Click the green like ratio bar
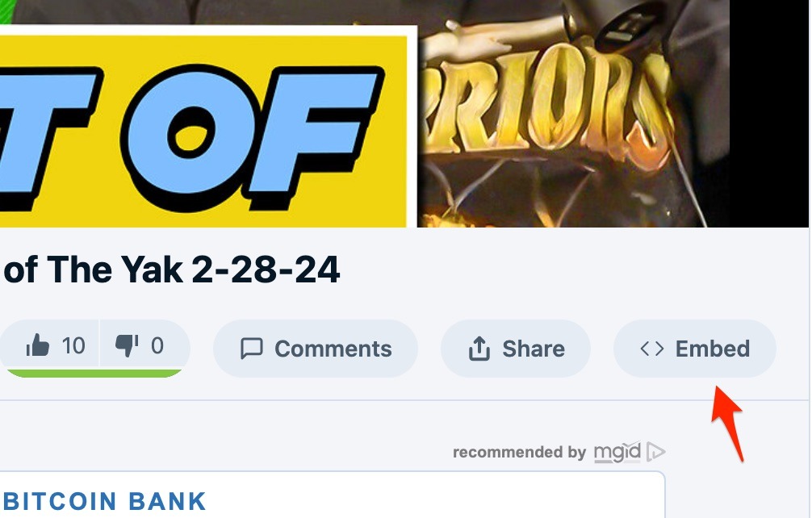Screen dimensions: 812x518 [94, 373]
